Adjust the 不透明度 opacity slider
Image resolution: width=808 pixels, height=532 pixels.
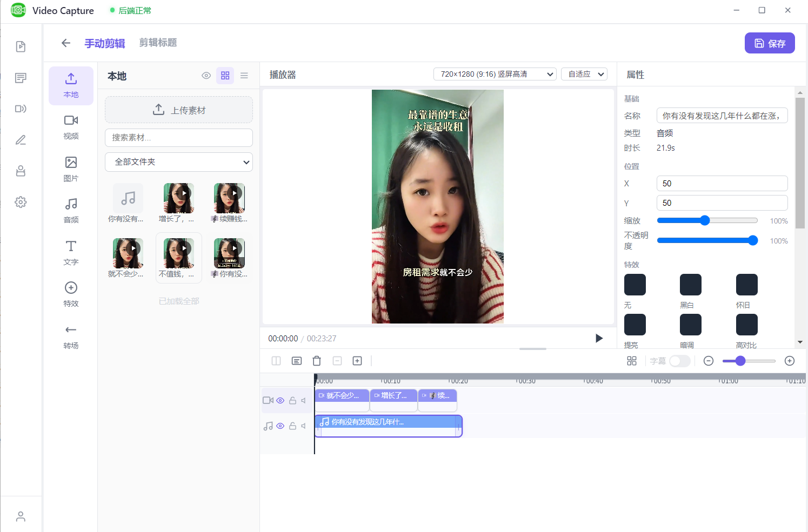point(707,240)
